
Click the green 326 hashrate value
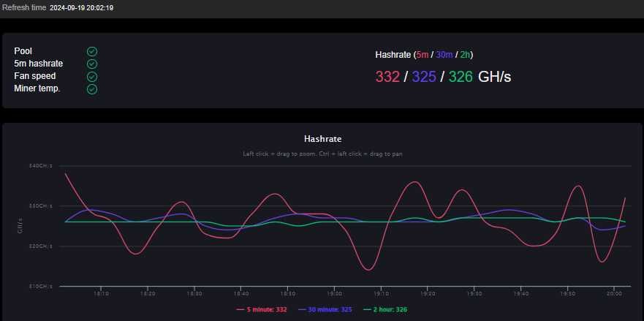pos(461,77)
